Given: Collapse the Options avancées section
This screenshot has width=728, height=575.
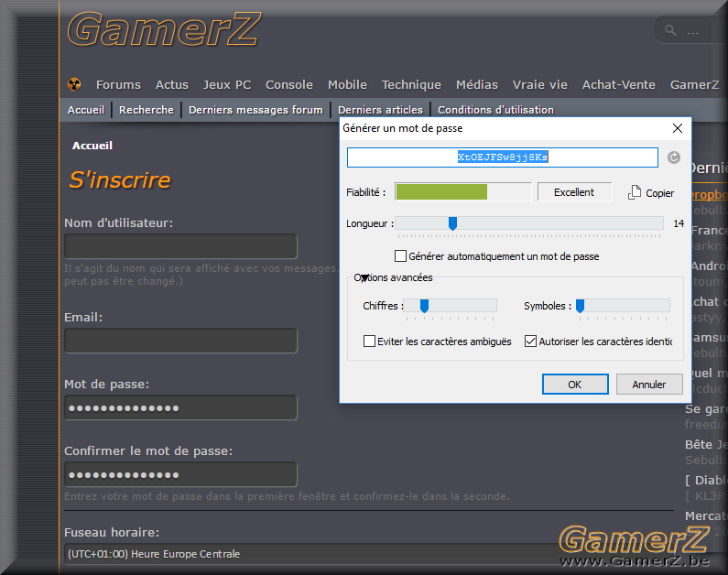Looking at the screenshot, I should point(364,278).
